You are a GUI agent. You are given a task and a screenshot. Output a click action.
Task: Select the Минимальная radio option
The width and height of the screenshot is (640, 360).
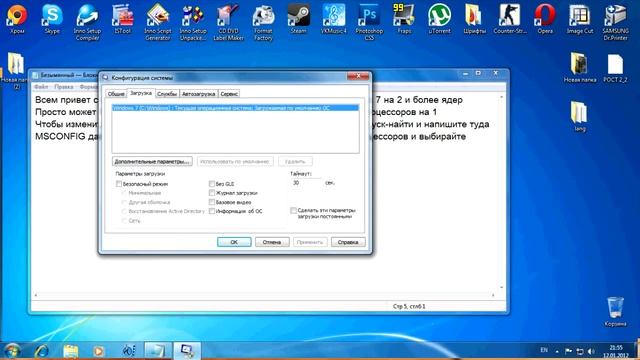[124, 193]
